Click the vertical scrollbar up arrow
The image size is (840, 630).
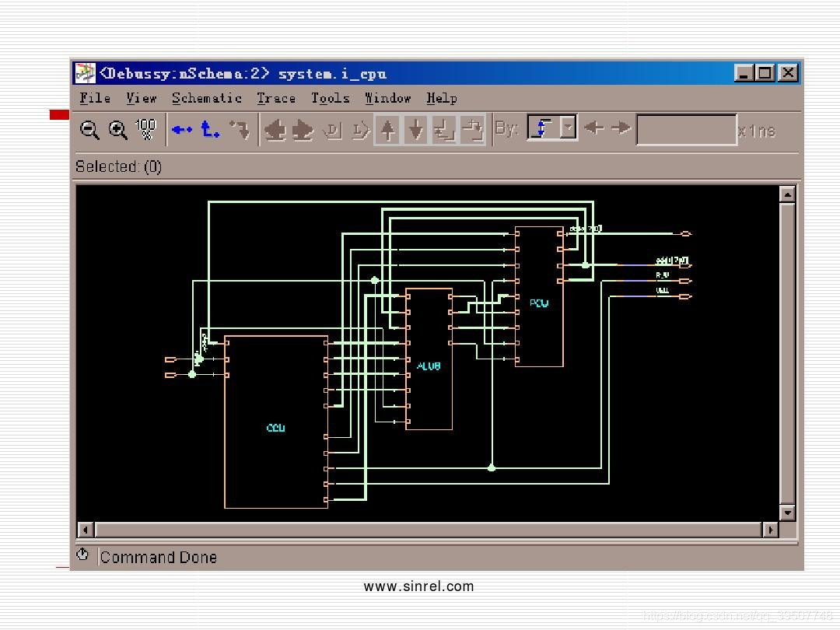[x=787, y=194]
